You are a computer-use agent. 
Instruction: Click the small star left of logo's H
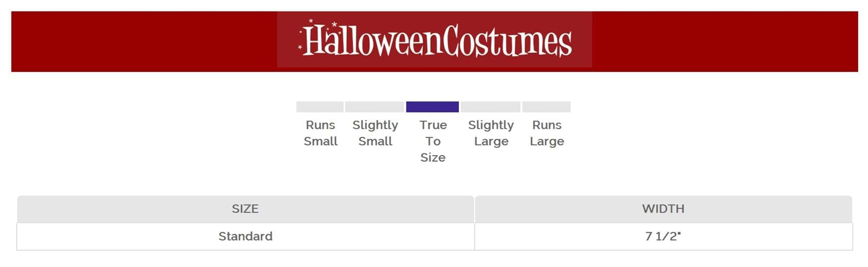pyautogui.click(x=300, y=47)
